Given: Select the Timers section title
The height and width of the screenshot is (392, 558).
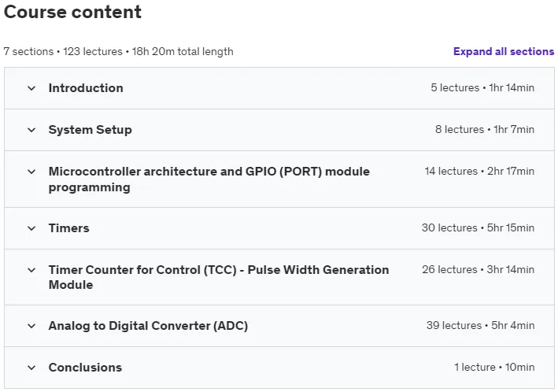Looking at the screenshot, I should [x=68, y=227].
